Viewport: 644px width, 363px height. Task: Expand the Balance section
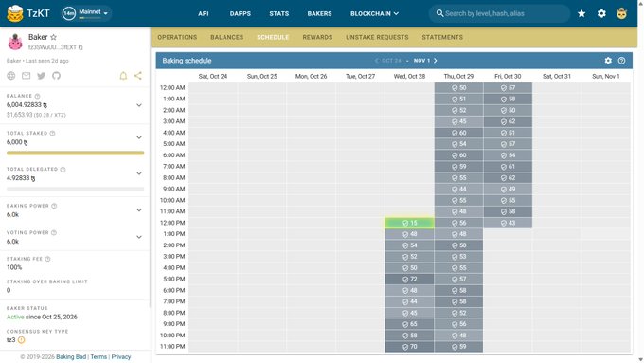click(x=139, y=105)
